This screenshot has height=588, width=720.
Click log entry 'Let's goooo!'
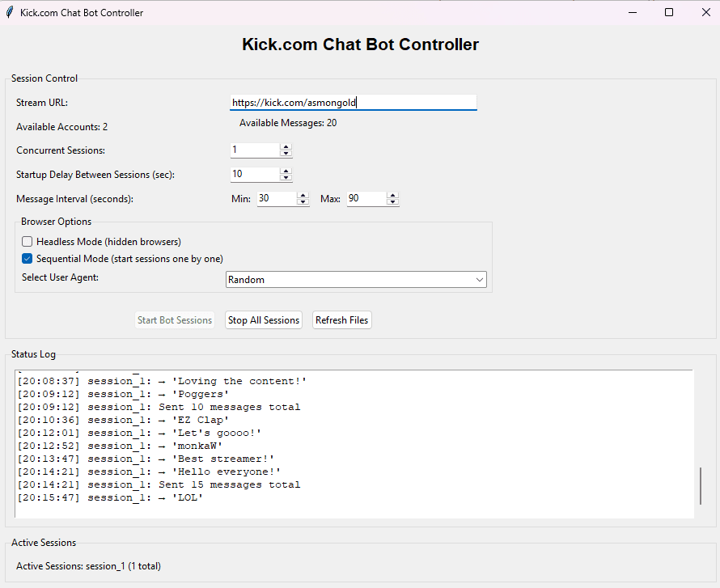click(140, 433)
